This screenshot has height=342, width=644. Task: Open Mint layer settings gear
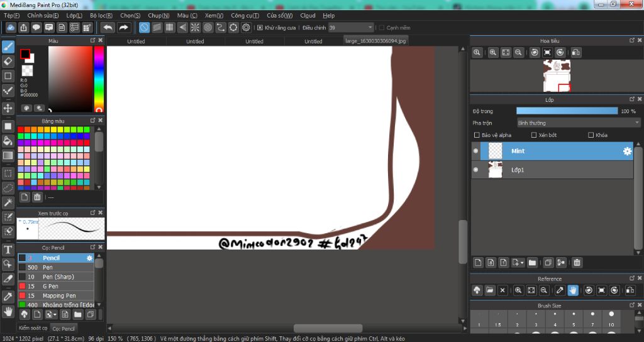click(x=627, y=151)
